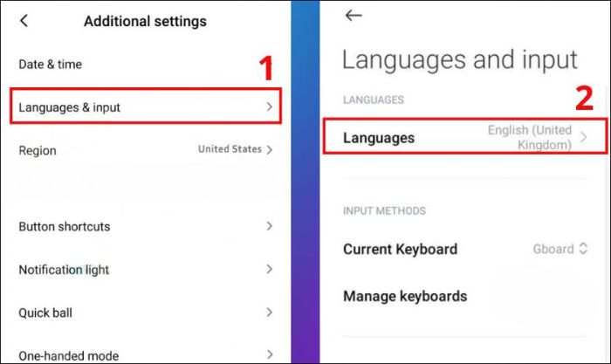The height and width of the screenshot is (364, 611).
Task: Open Quick ball settings
Action: pos(145,312)
